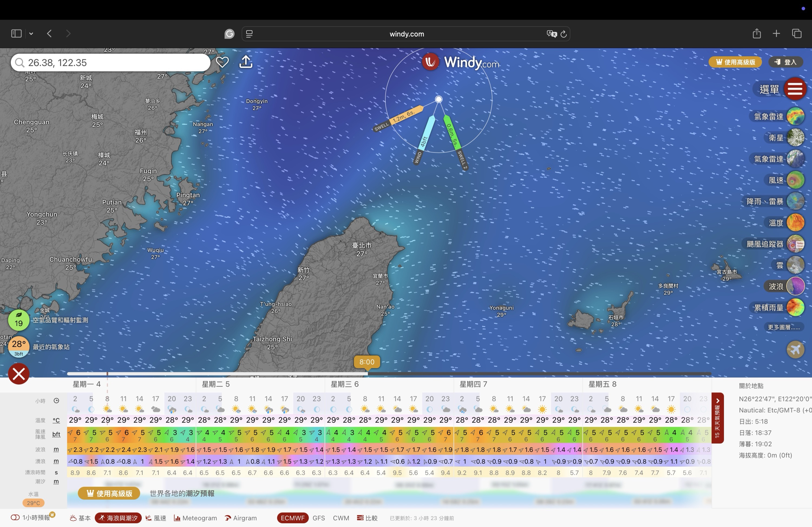Click the heart favorite icon
Viewport: 812px width, 527px height.
click(222, 62)
